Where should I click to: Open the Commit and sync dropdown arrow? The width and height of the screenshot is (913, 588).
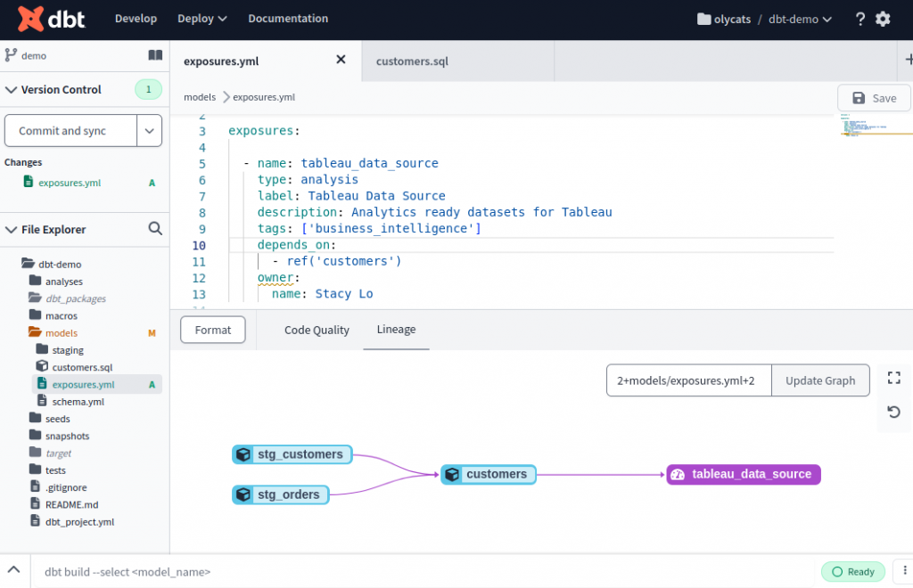149,131
